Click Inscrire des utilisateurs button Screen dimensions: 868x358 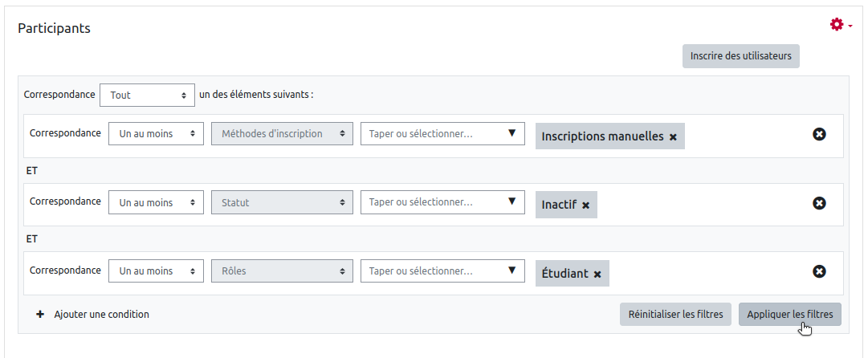tap(740, 56)
